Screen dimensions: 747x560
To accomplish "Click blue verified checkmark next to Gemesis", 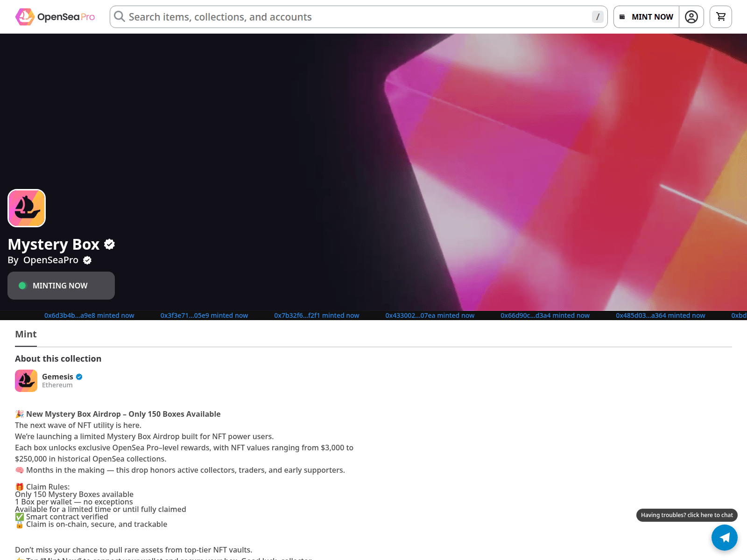I will 79,377.
